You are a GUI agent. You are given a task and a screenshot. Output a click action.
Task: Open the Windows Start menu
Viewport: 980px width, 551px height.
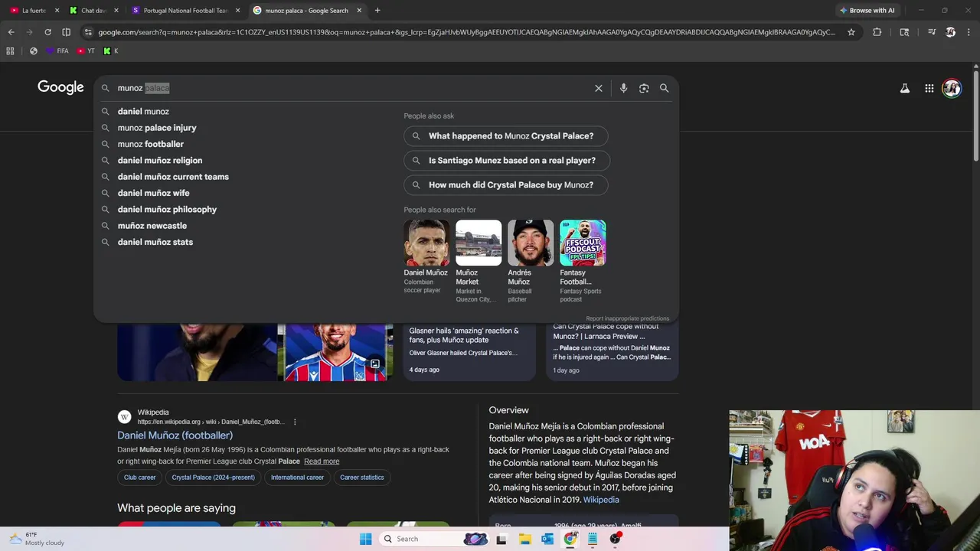click(x=365, y=539)
